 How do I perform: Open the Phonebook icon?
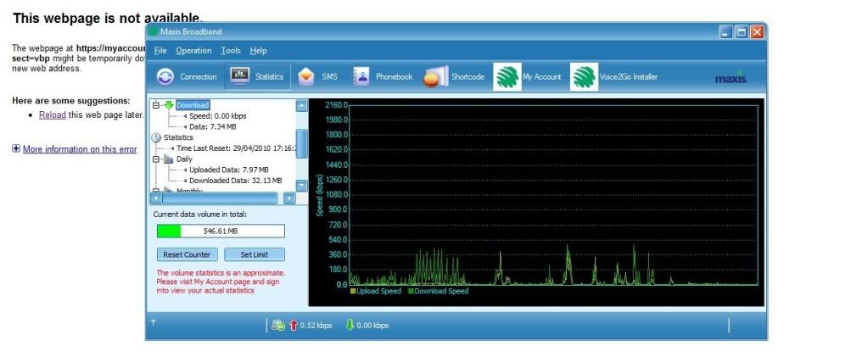pyautogui.click(x=361, y=76)
